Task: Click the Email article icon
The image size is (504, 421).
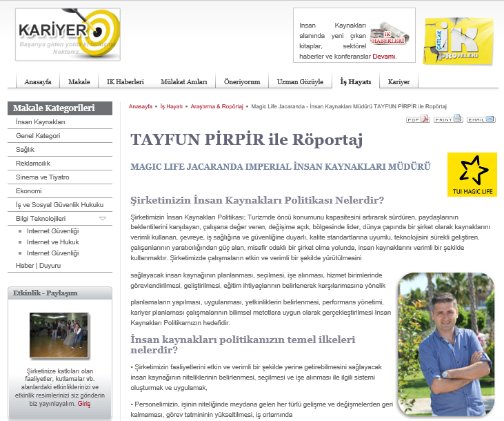Action: click(481, 119)
